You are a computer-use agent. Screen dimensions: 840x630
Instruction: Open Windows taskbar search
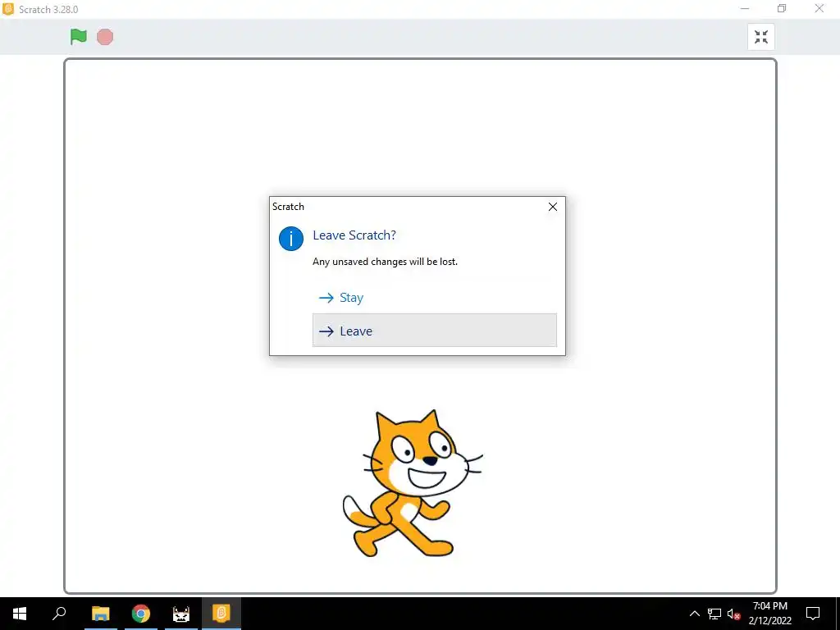(59, 614)
